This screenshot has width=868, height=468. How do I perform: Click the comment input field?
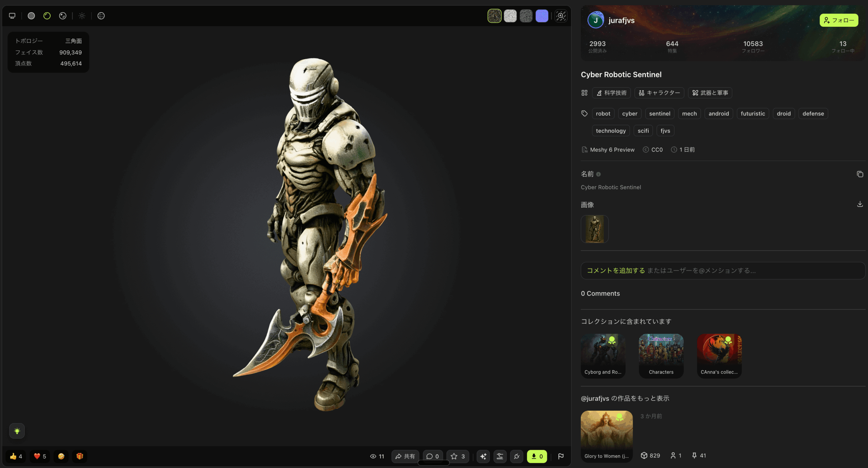[x=722, y=270]
